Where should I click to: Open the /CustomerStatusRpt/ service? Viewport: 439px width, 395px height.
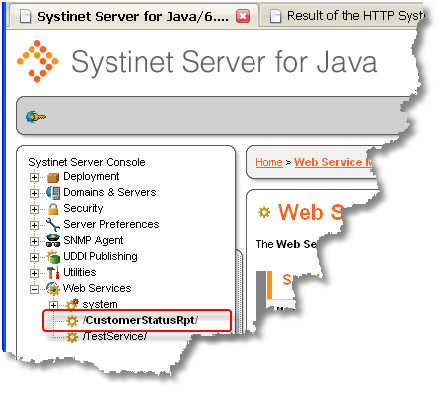[140, 320]
